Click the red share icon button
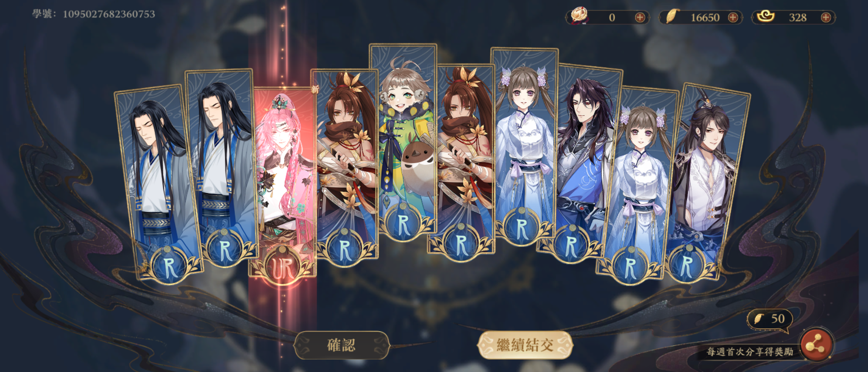This screenshot has width=868, height=372. pos(816,345)
